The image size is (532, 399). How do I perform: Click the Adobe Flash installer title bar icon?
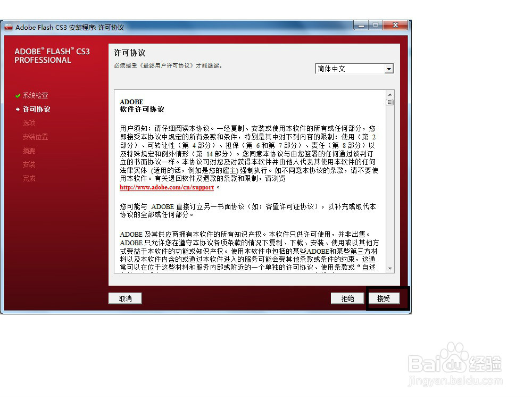coord(9,28)
